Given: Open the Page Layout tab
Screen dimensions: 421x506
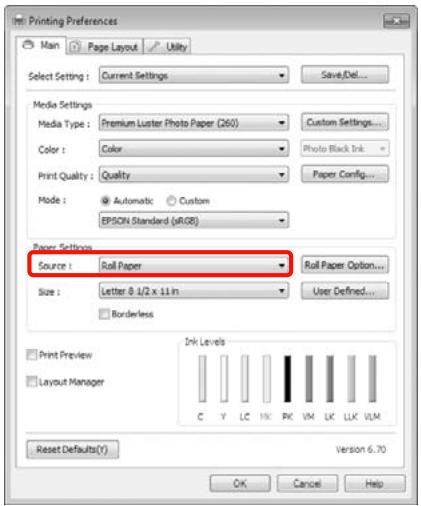Looking at the screenshot, I should (x=105, y=47).
